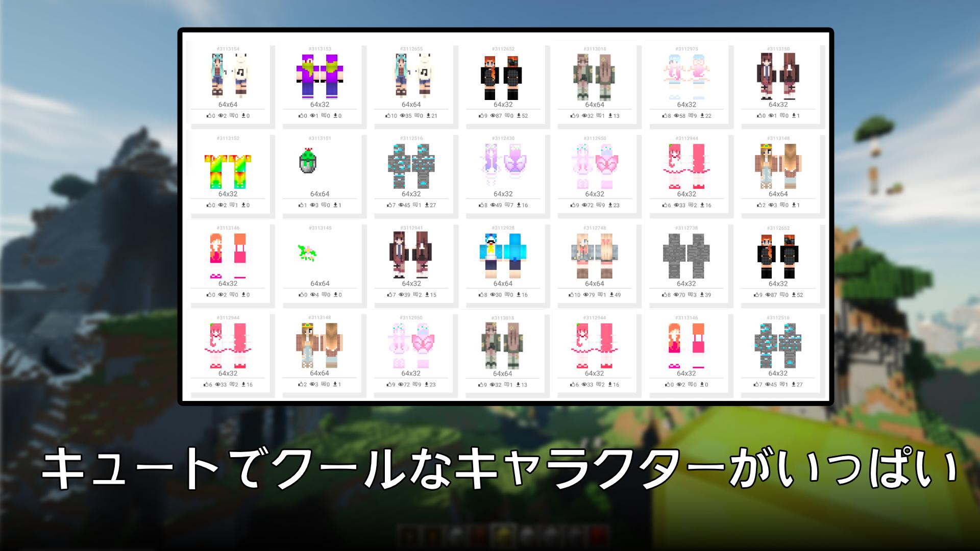Click the like icon on rainbow skin #3113152
The width and height of the screenshot is (980, 551).
[x=209, y=205]
